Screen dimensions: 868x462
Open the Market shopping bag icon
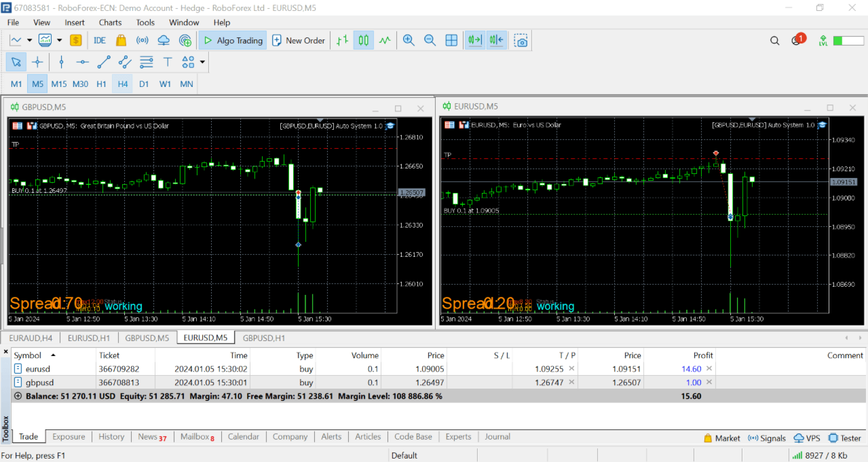click(121, 40)
